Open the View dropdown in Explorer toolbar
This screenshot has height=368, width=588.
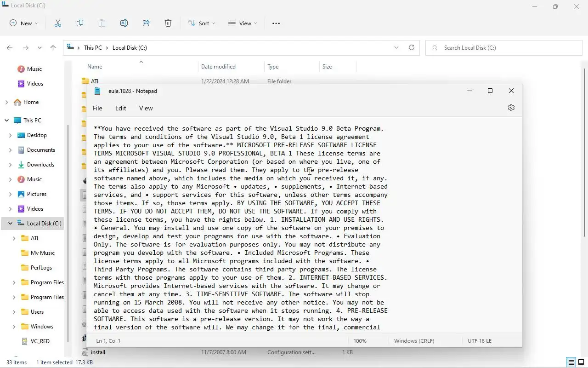pyautogui.click(x=243, y=23)
